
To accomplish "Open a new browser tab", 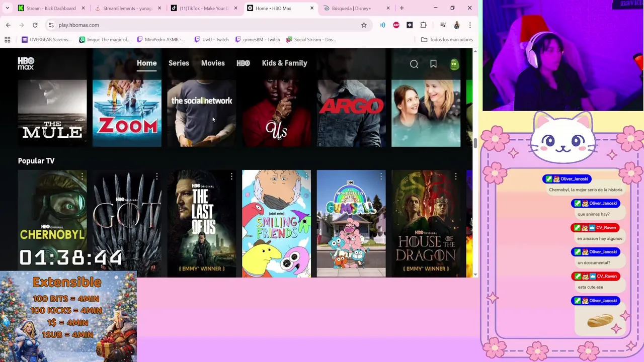I will point(401,8).
